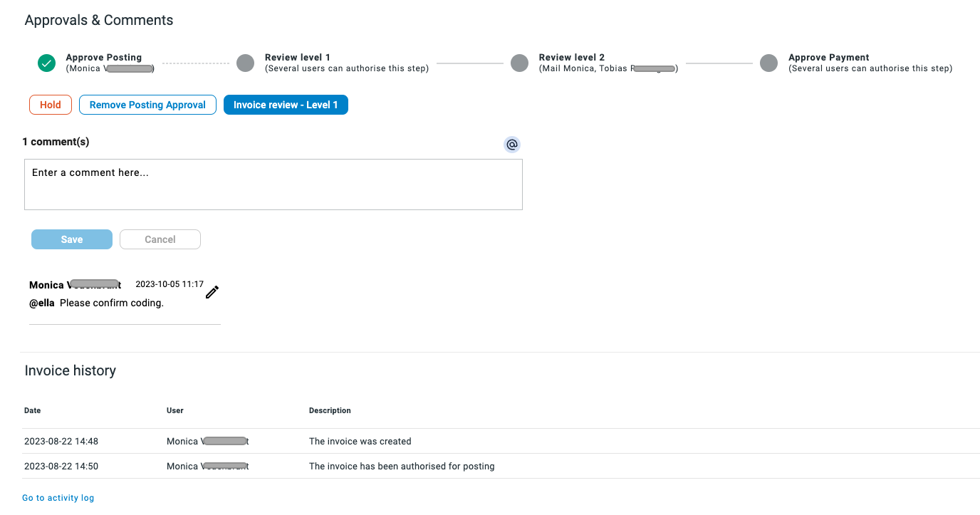The height and width of the screenshot is (515, 980).
Task: Select the Review level 1 step circle
Action: point(245,63)
